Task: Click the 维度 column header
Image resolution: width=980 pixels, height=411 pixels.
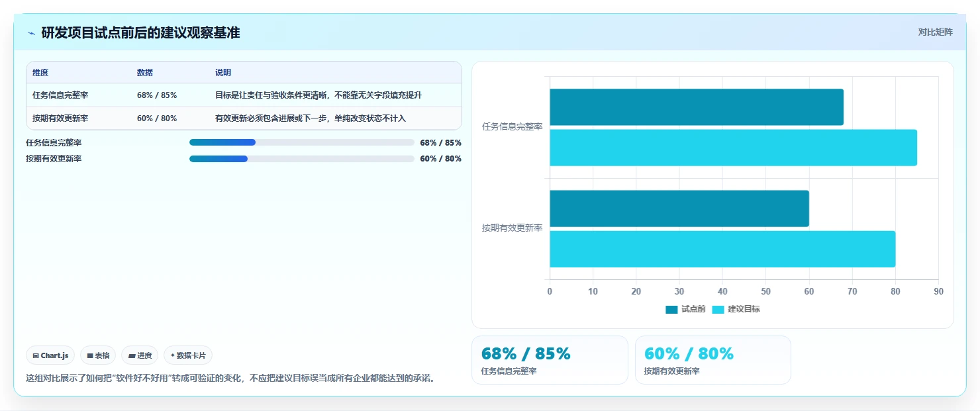Action: (x=40, y=73)
